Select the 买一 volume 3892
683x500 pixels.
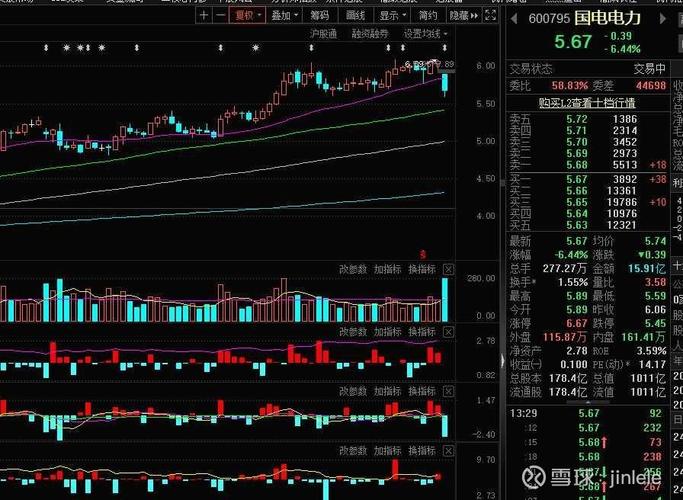[625, 179]
